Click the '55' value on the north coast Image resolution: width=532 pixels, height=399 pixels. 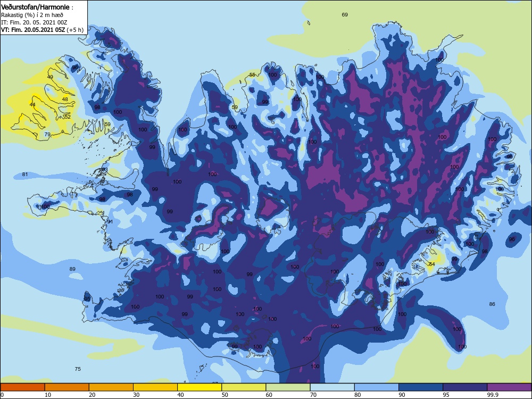252,74
